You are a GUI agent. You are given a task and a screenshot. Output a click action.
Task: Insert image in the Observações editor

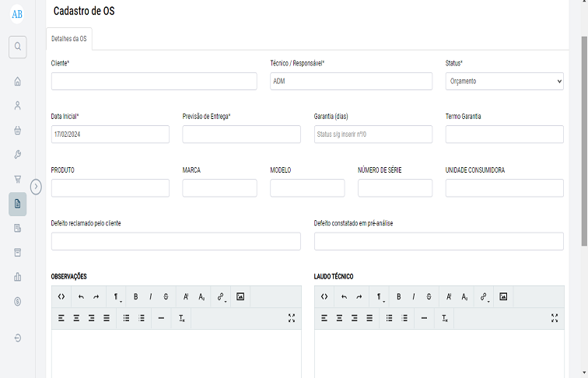pyautogui.click(x=240, y=296)
